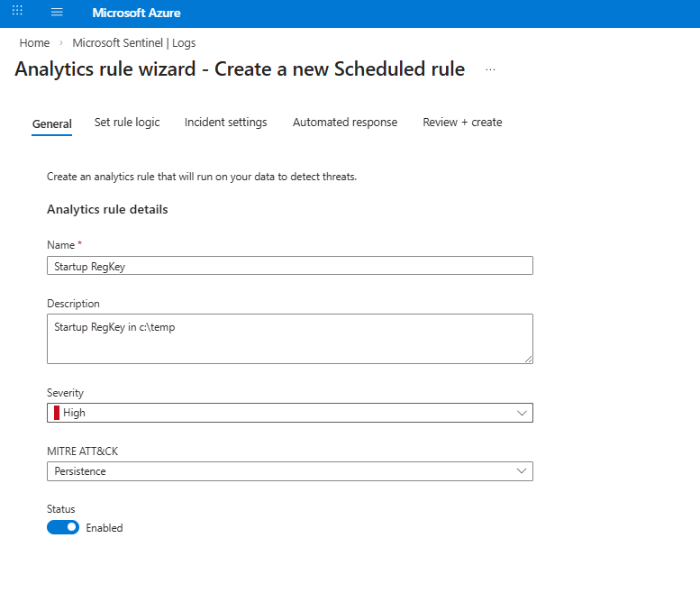Expand the MITRE ATT&CK Persistence dropdown

(x=289, y=471)
